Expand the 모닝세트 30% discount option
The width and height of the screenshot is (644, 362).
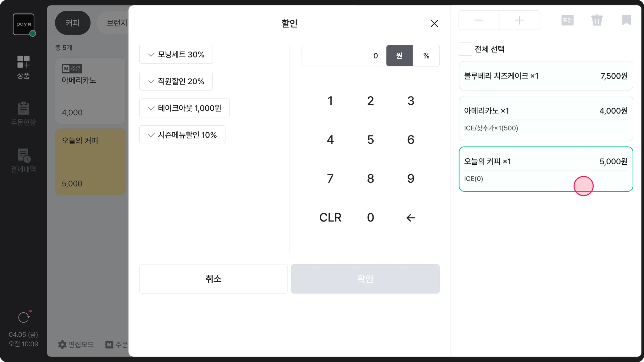176,54
